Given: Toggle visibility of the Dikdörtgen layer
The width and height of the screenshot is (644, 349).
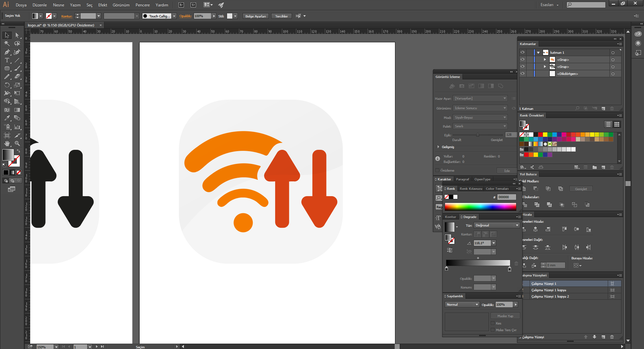Looking at the screenshot, I should coord(522,74).
